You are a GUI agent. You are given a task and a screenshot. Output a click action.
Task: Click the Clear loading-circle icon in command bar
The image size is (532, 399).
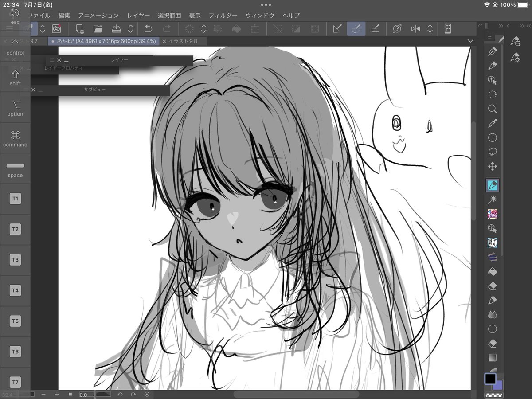coord(189,29)
